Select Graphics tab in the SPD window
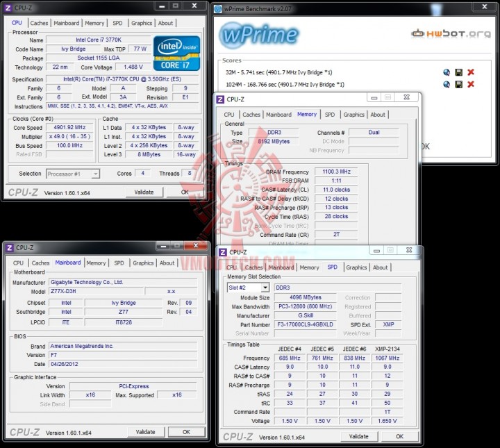 click(x=356, y=267)
